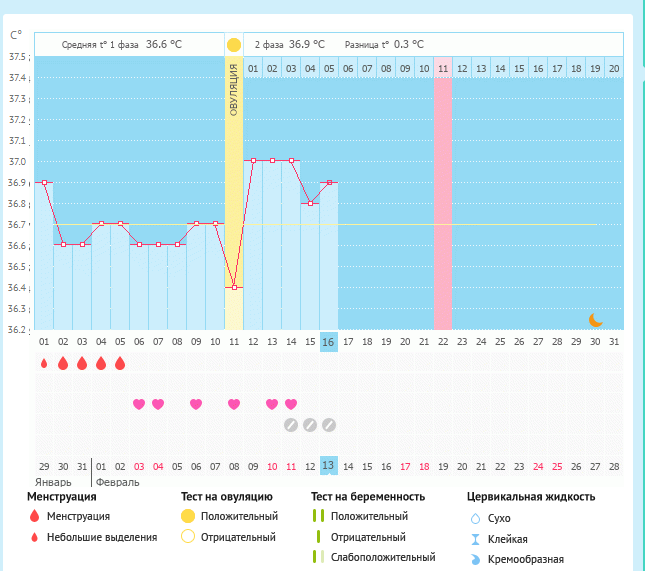
Task: Select the red drop beside Менструация legend
Action: 35,517
